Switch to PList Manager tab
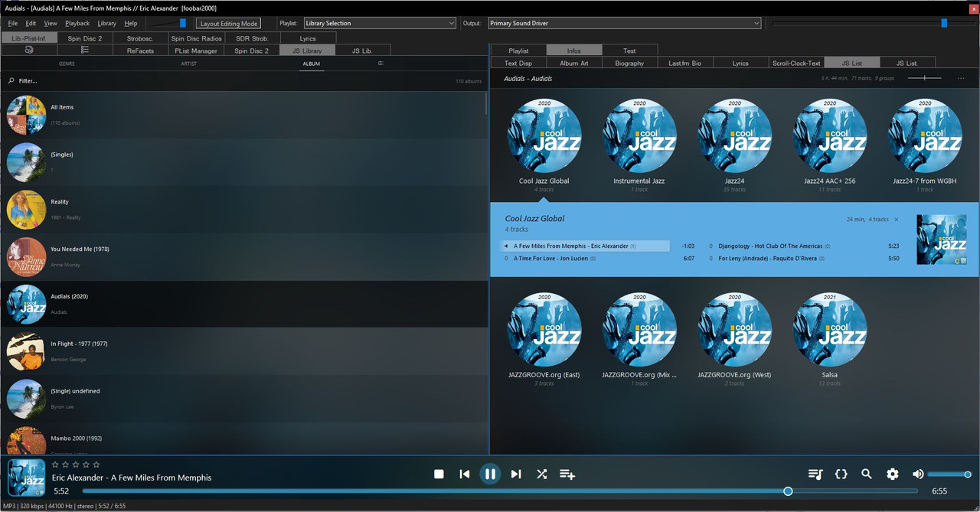This screenshot has width=980, height=512. [196, 51]
